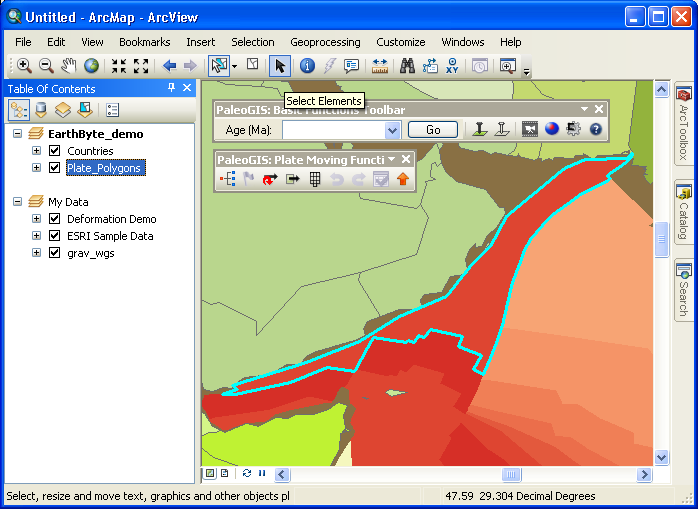Toggle the Countries layer checkbox

55,151
